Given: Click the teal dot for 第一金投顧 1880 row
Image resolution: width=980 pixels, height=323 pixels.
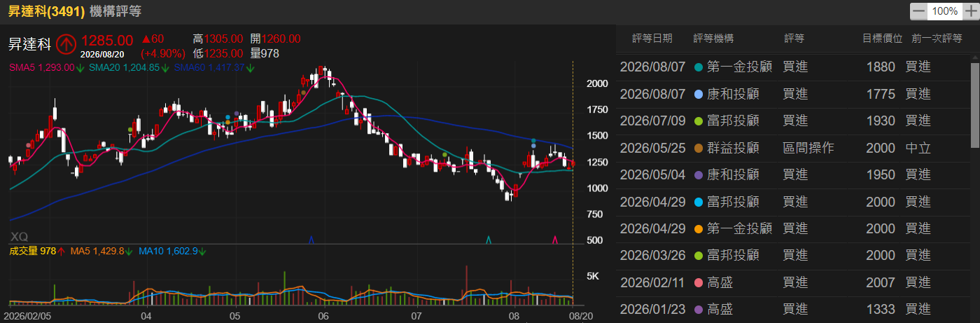Looking at the screenshot, I should click(x=699, y=67).
